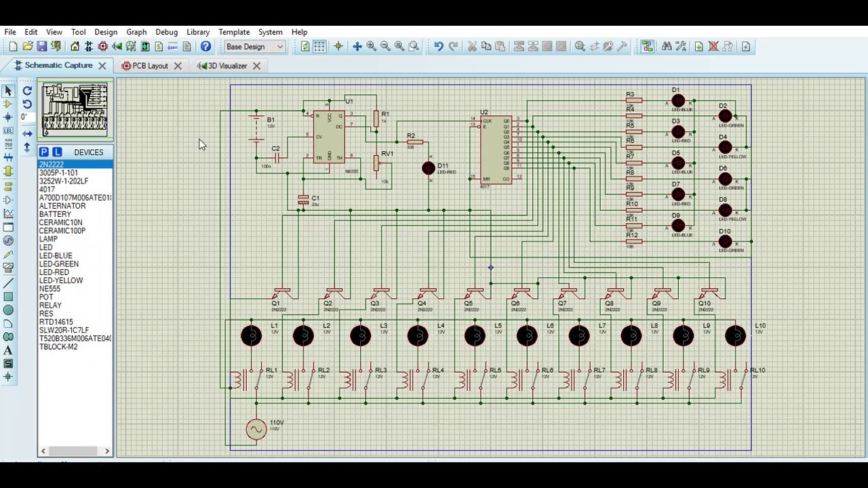Open the Library menu
Viewport: 868px width, 488px height.
[198, 32]
